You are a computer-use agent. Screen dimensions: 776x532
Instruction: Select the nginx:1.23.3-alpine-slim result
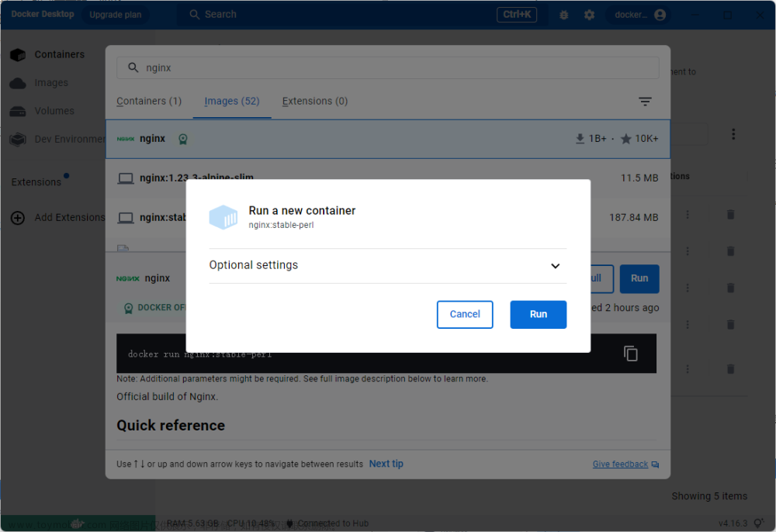pyautogui.click(x=387, y=178)
